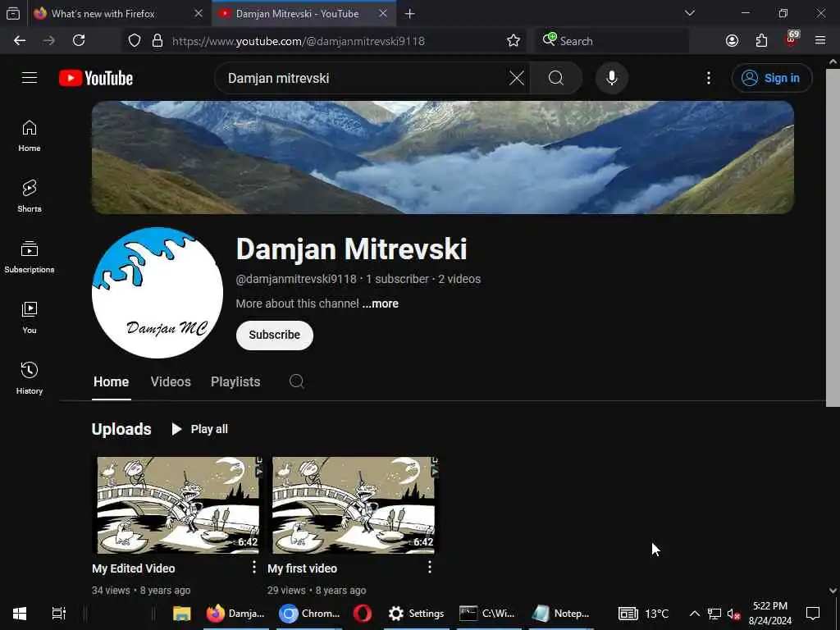
Task: Open Subscriptions in the sidebar
Action: coord(30,257)
